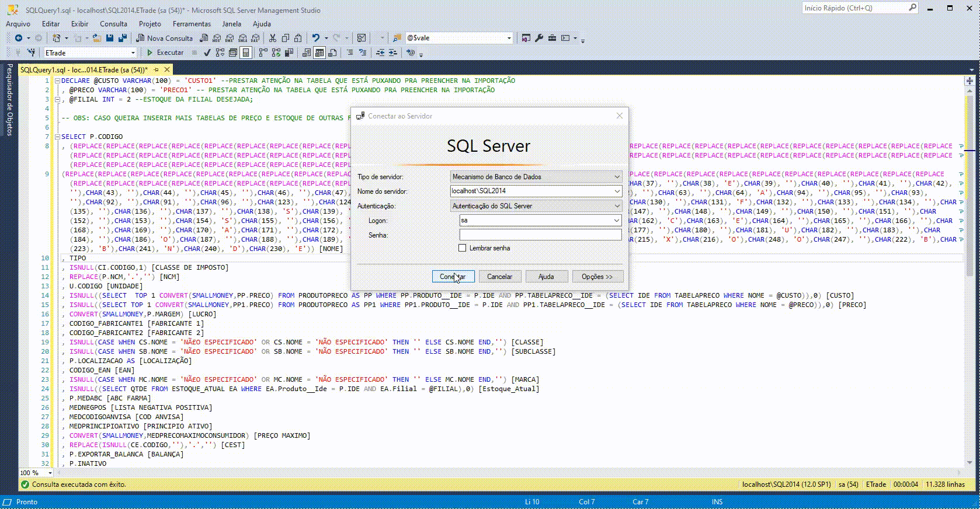Open the Editar menu
This screenshot has height=509, width=980.
tap(51, 24)
